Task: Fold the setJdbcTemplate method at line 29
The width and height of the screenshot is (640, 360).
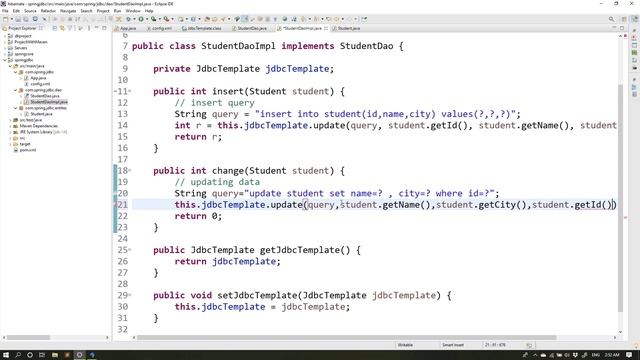Action: [x=130, y=295]
